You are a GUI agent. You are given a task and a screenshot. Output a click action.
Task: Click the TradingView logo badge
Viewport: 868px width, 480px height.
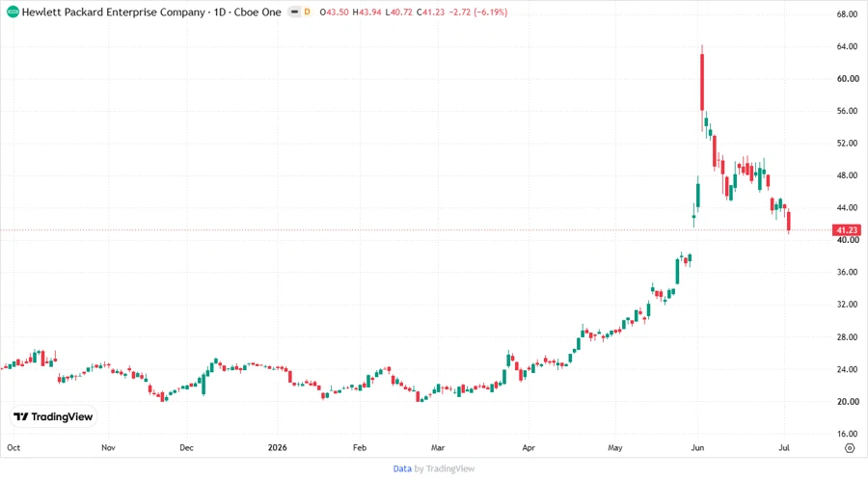(53, 416)
